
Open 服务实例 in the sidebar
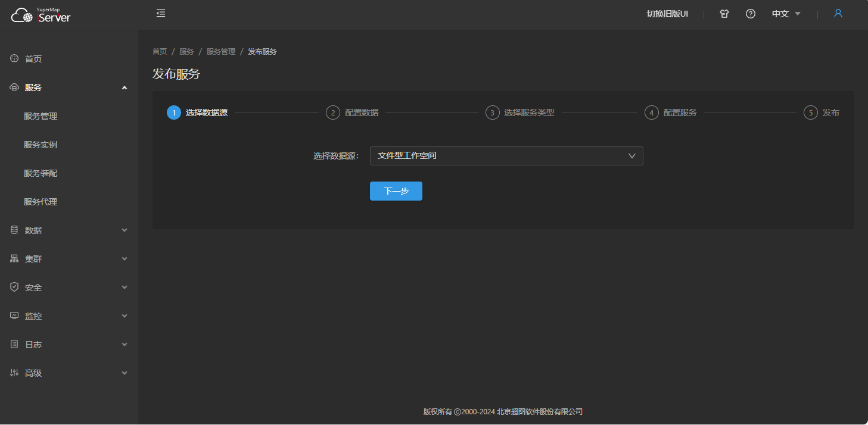tap(41, 145)
